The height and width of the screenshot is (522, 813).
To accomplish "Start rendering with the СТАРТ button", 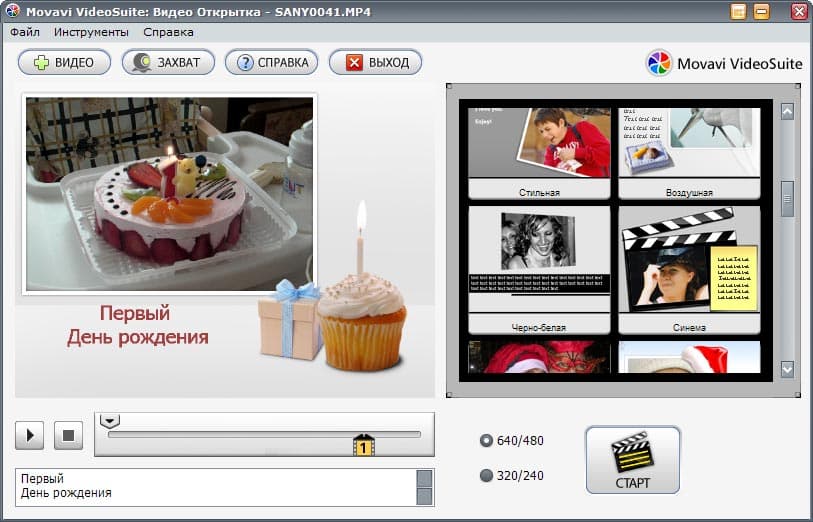I will tap(633, 460).
